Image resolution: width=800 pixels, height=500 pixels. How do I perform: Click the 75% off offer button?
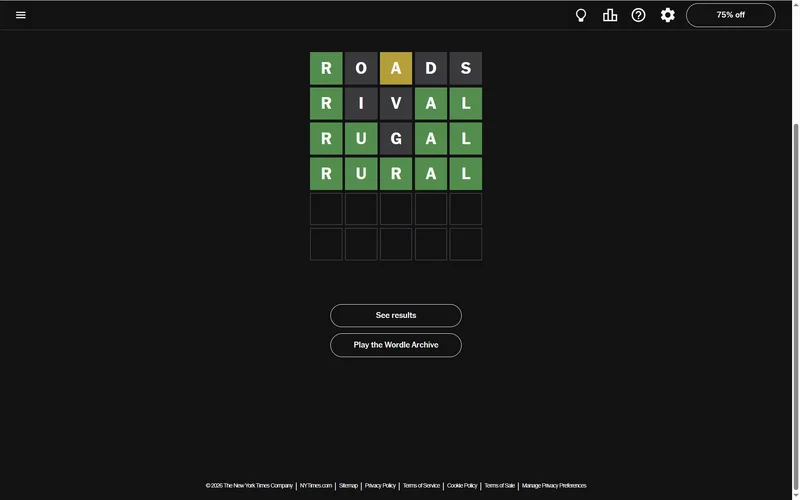point(731,15)
